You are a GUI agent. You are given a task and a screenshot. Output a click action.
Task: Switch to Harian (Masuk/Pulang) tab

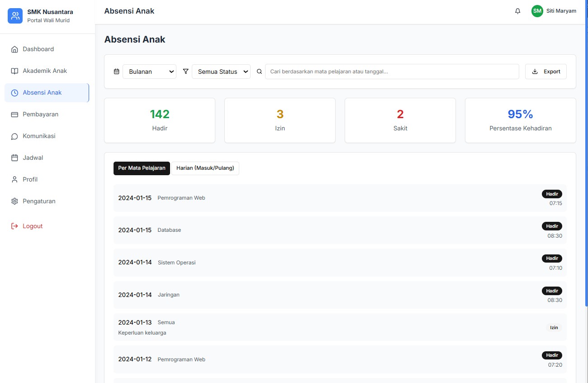tap(205, 168)
